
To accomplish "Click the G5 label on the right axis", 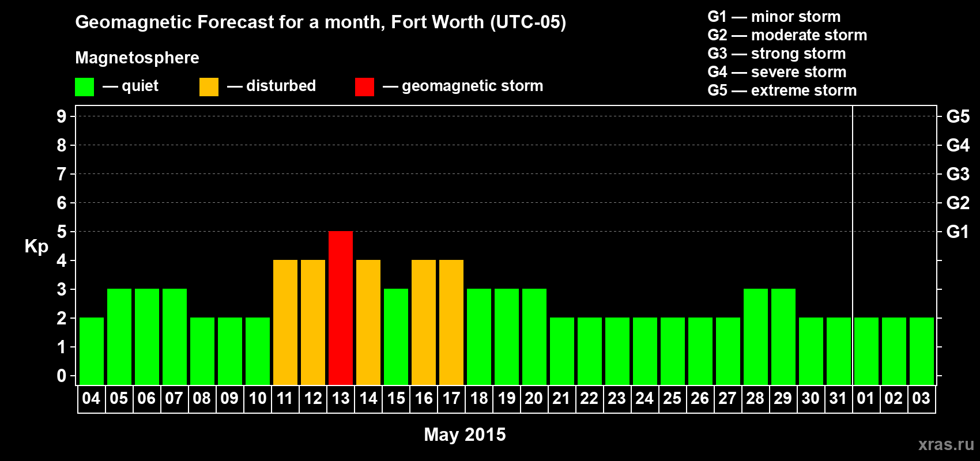I will (x=958, y=116).
